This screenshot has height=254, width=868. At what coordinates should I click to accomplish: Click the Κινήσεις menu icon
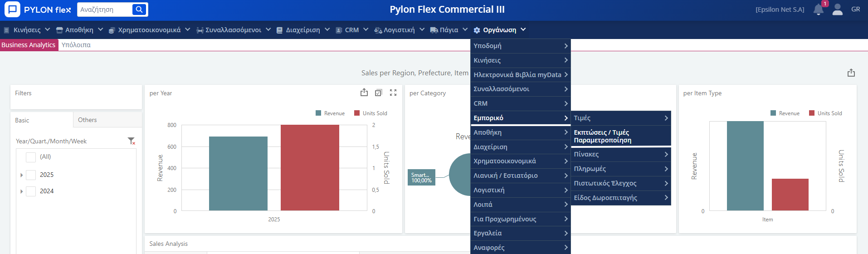(7, 30)
